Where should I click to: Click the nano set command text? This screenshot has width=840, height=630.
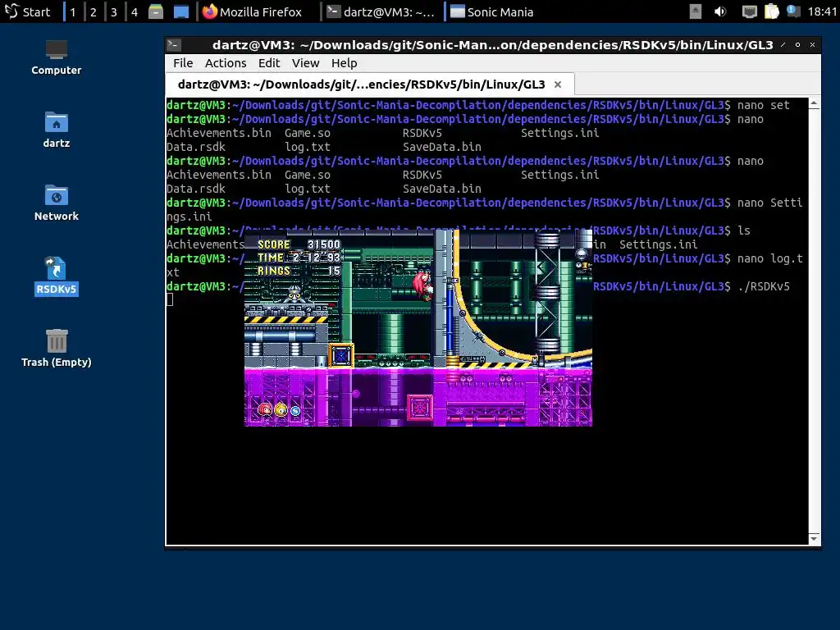pos(764,105)
